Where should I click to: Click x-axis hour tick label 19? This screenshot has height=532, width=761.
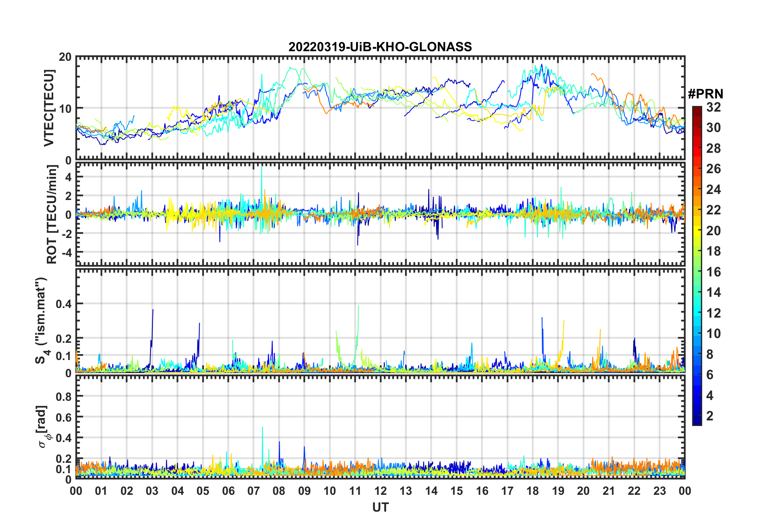pyautogui.click(x=558, y=491)
